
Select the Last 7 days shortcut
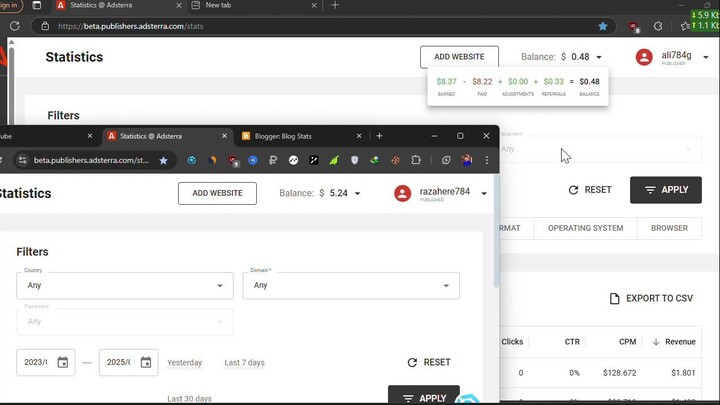244,362
